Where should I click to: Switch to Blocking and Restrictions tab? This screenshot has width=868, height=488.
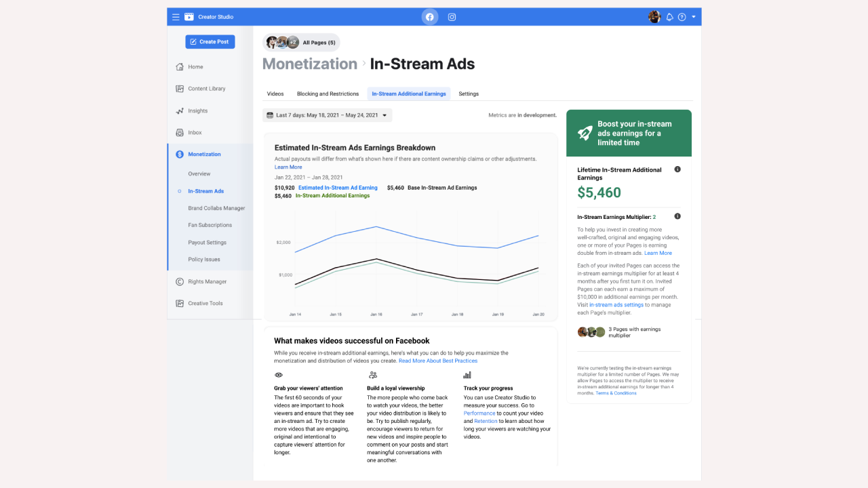point(328,94)
